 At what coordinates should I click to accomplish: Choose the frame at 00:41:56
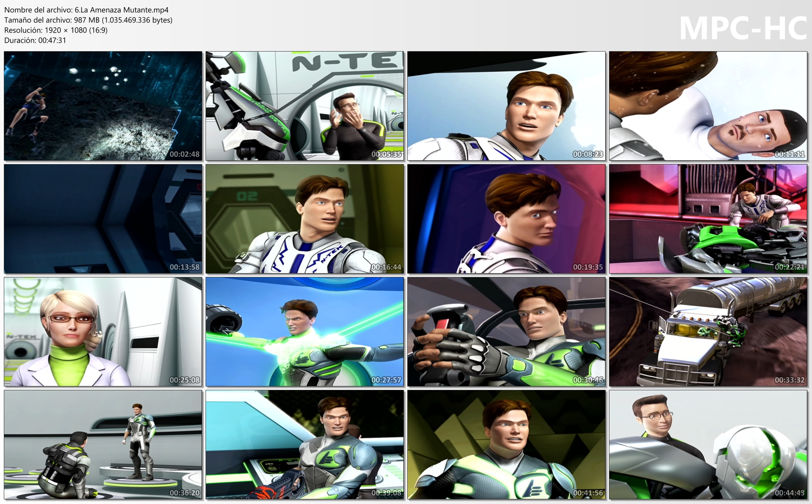[x=506, y=445]
